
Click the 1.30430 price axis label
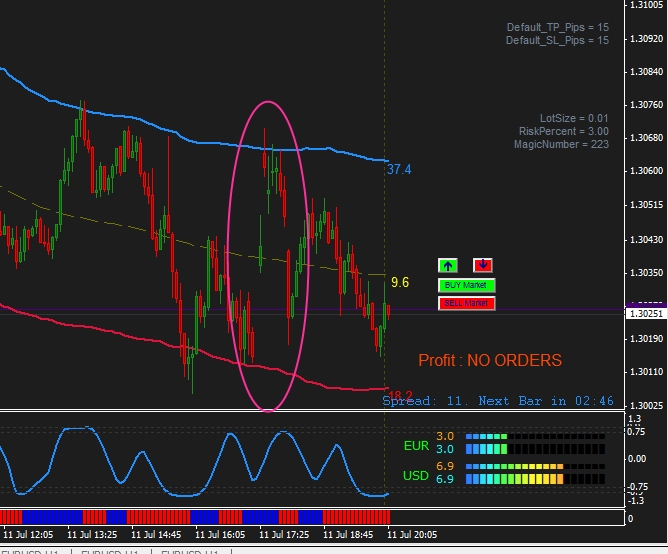pos(646,240)
